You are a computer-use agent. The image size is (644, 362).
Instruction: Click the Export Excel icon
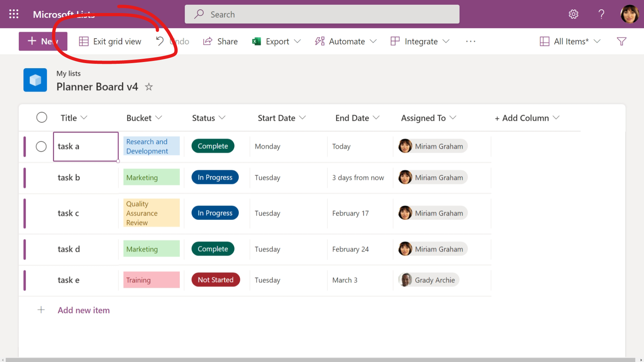coord(256,41)
